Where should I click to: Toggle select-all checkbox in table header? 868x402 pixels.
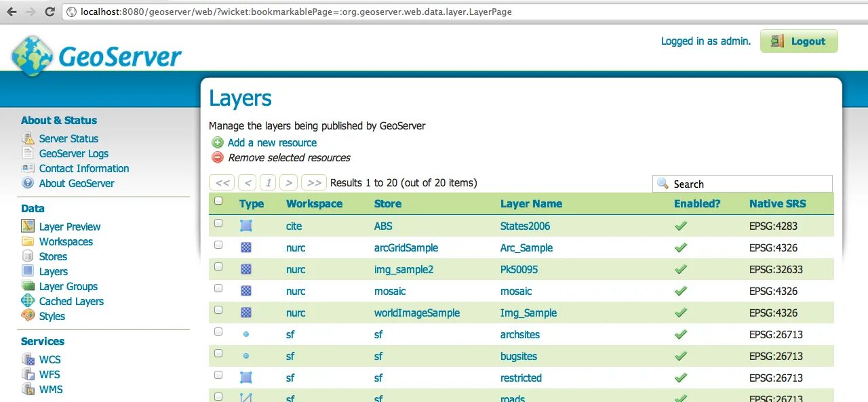218,201
